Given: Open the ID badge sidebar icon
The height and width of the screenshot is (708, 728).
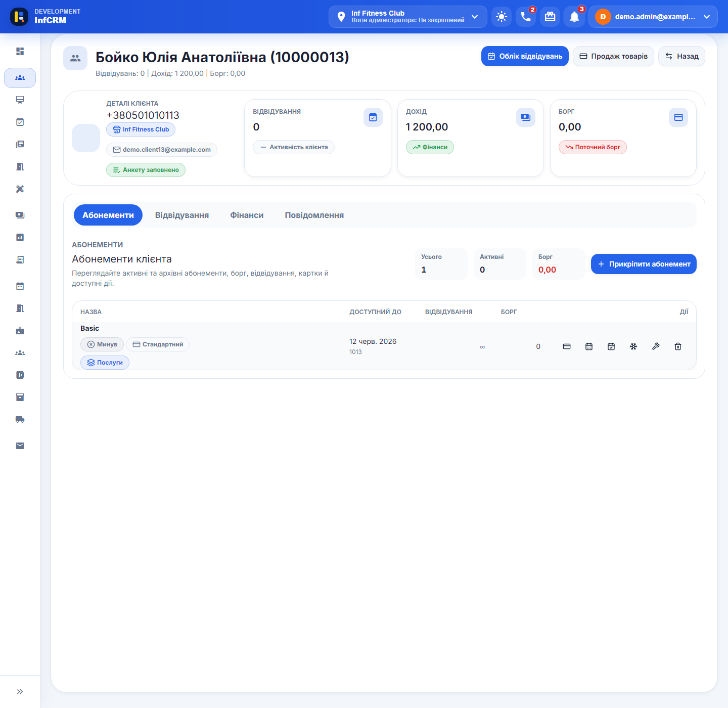Looking at the screenshot, I should tap(20, 330).
